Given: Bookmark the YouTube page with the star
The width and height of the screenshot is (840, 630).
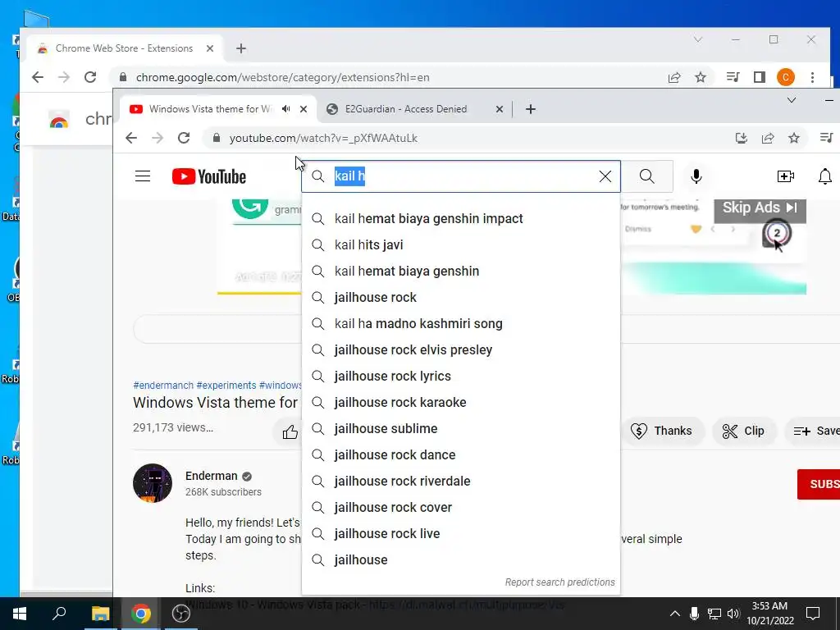Looking at the screenshot, I should click(x=794, y=138).
